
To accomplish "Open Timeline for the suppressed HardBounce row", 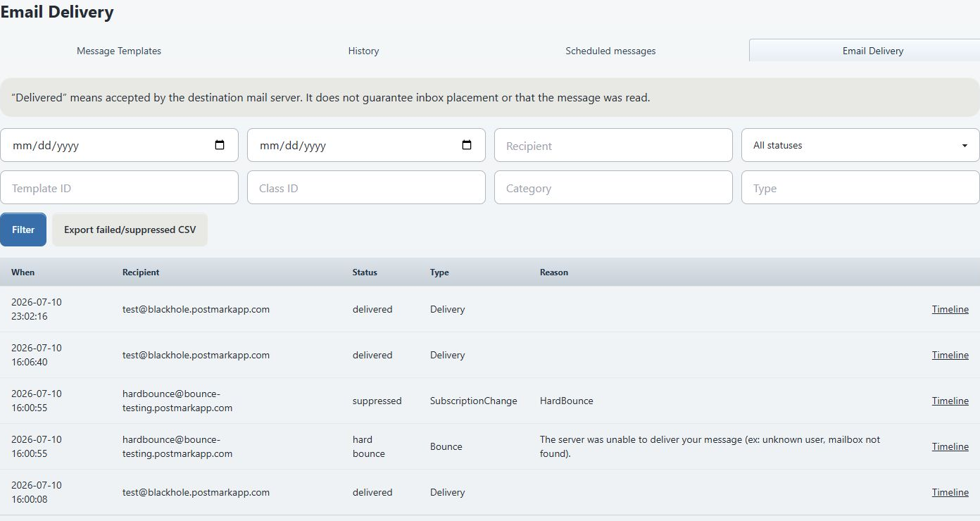I will point(950,401).
